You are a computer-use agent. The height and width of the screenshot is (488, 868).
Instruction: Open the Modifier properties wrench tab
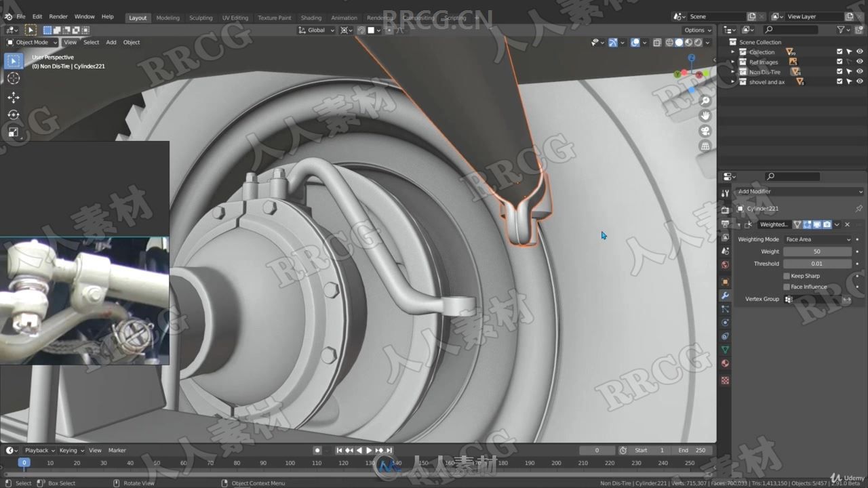coord(725,296)
